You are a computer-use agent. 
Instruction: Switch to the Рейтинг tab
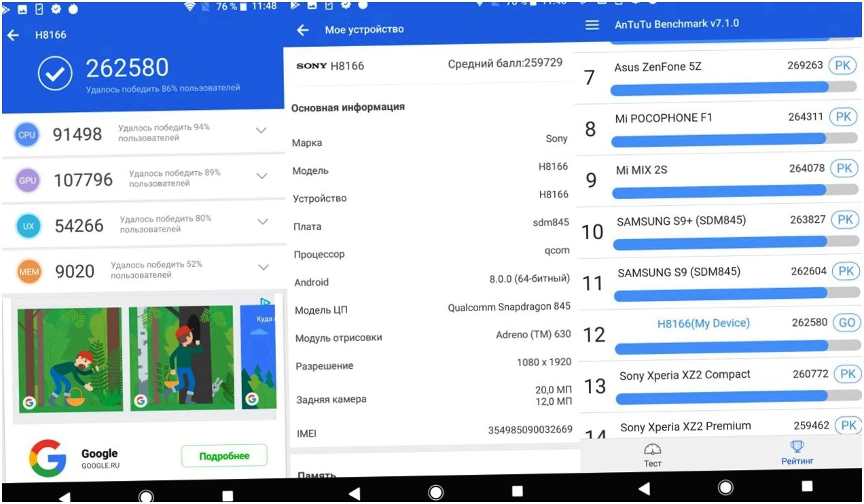pos(797,453)
